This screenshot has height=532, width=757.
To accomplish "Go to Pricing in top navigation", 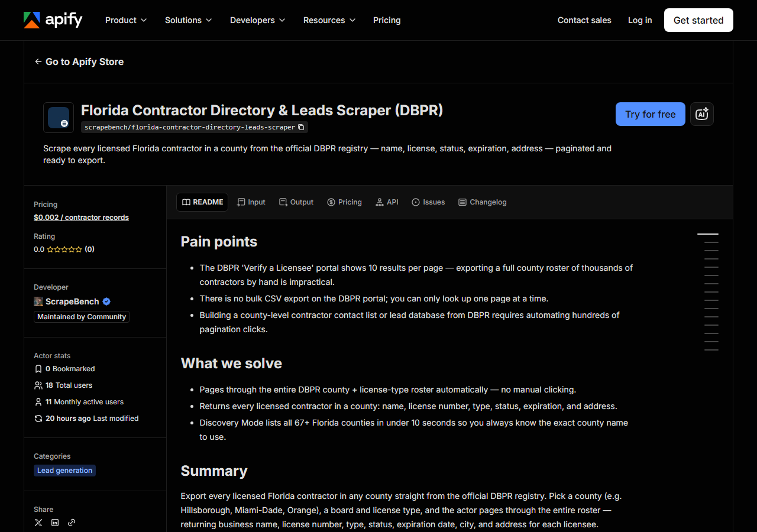I will click(387, 20).
